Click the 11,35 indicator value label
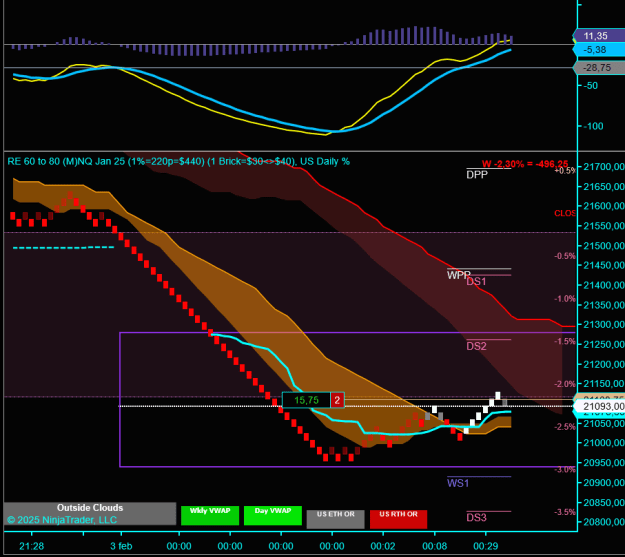Viewport: 625px width, 557px height. tap(599, 36)
